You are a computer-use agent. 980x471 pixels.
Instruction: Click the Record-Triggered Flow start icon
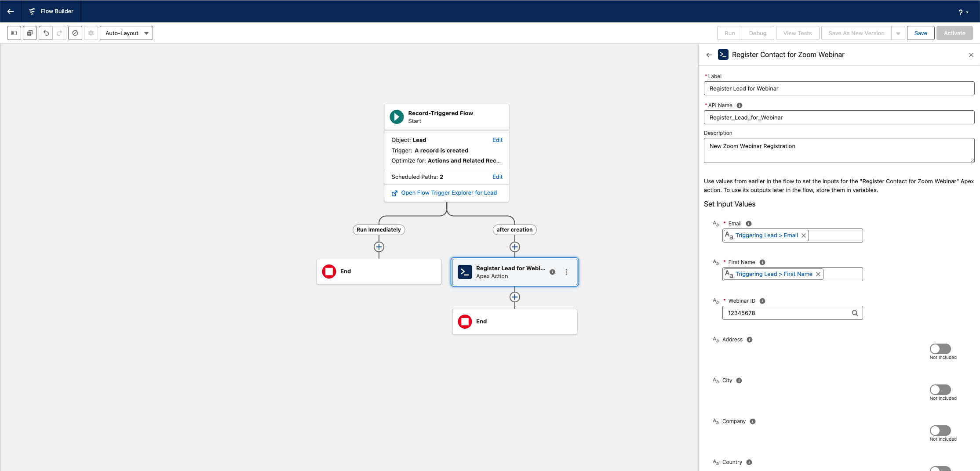coord(397,117)
